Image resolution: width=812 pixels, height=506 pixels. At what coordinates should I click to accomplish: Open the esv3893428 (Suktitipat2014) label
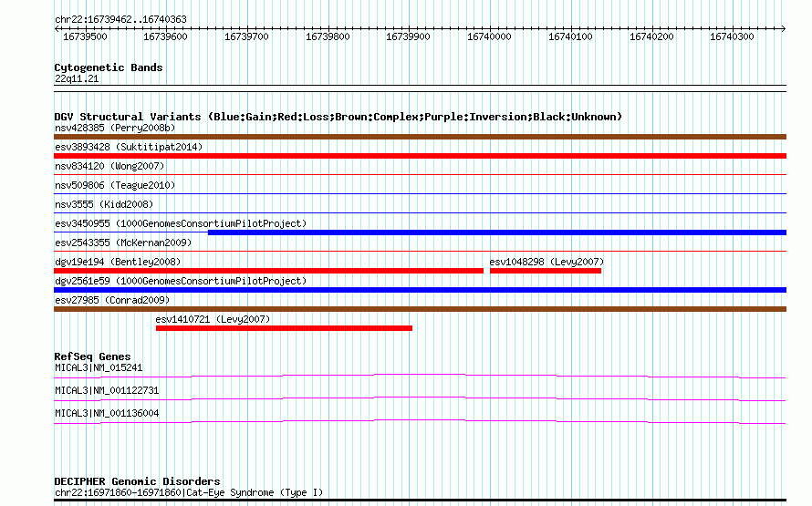coord(129,147)
